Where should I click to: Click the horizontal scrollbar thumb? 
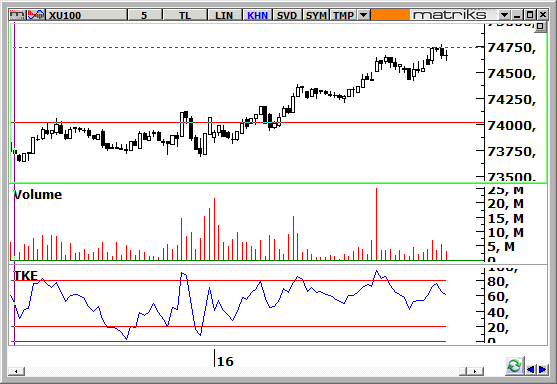(x=463, y=371)
